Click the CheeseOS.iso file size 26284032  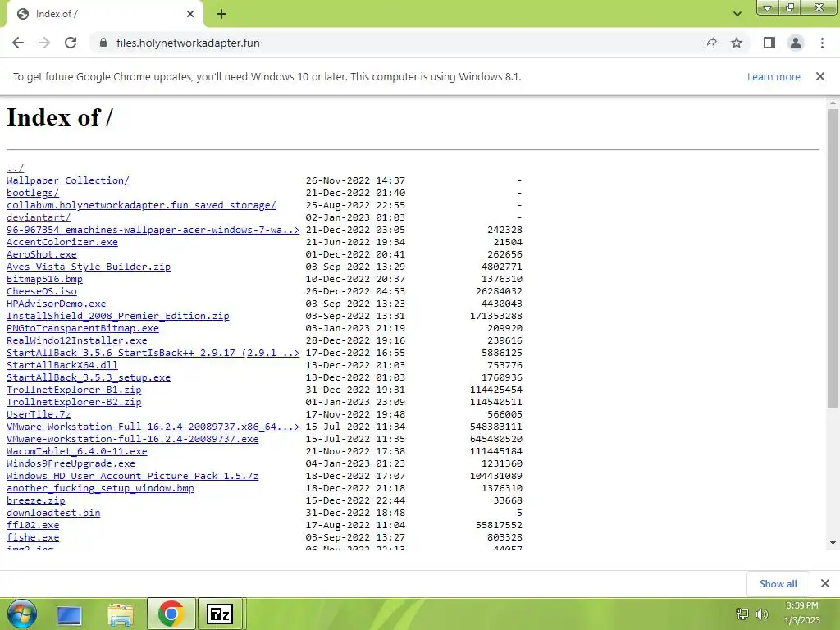pyautogui.click(x=499, y=291)
